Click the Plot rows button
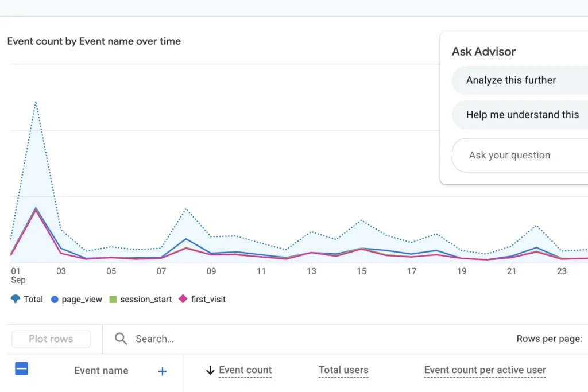588x392 pixels. coord(51,339)
